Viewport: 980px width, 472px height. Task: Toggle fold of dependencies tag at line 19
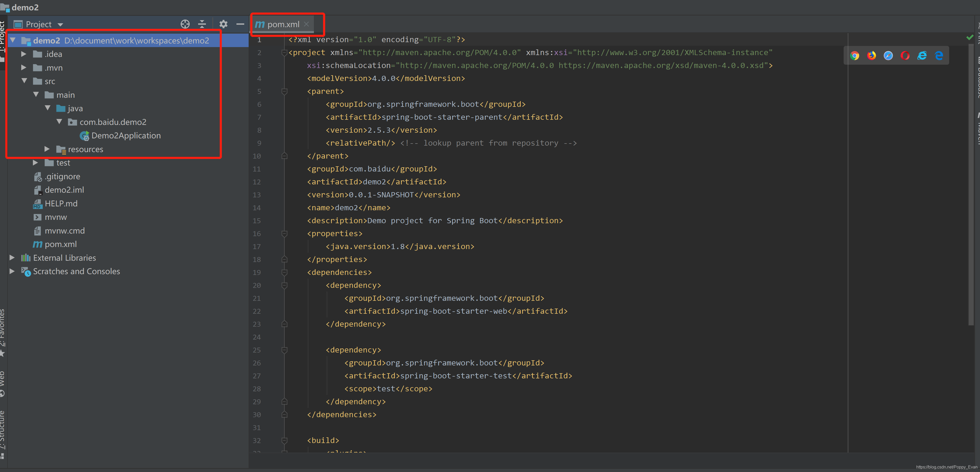[284, 273]
